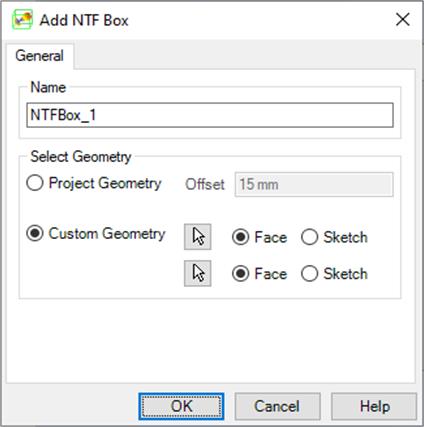Click the second geometry pick cursor button

point(198,273)
